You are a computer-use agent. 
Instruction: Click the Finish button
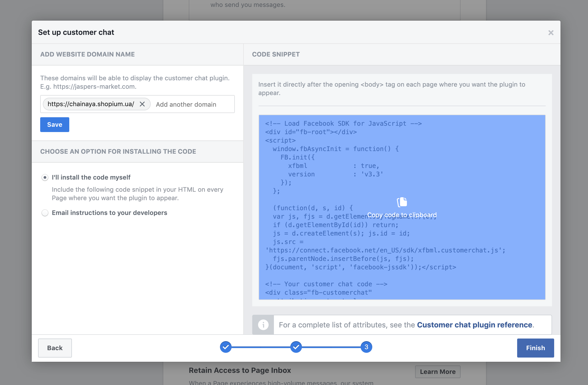(535, 348)
